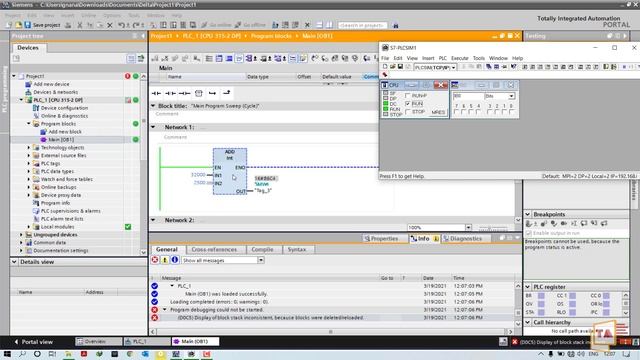Expand the PLC tags folder
Image resolution: width=640 pixels, height=360 pixels.
(29, 163)
